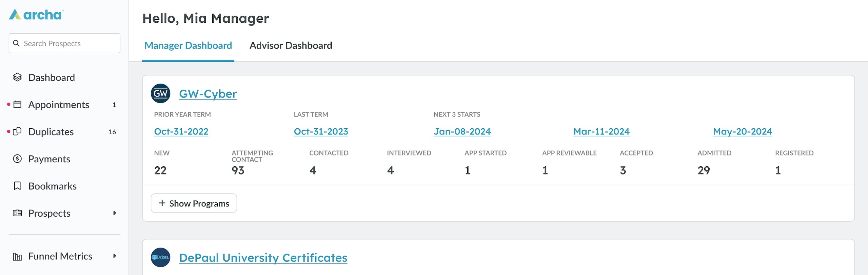Expand the Prospects submenu arrow

pos(115,213)
